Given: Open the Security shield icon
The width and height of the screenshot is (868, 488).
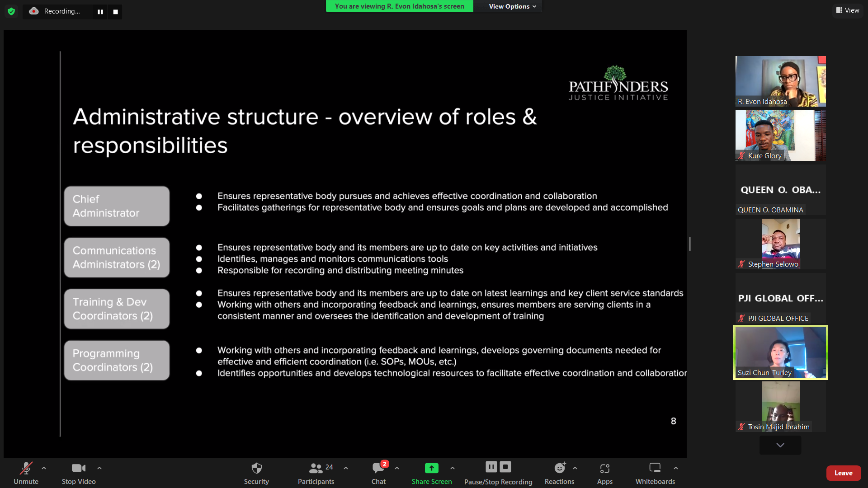Looking at the screenshot, I should tap(256, 468).
